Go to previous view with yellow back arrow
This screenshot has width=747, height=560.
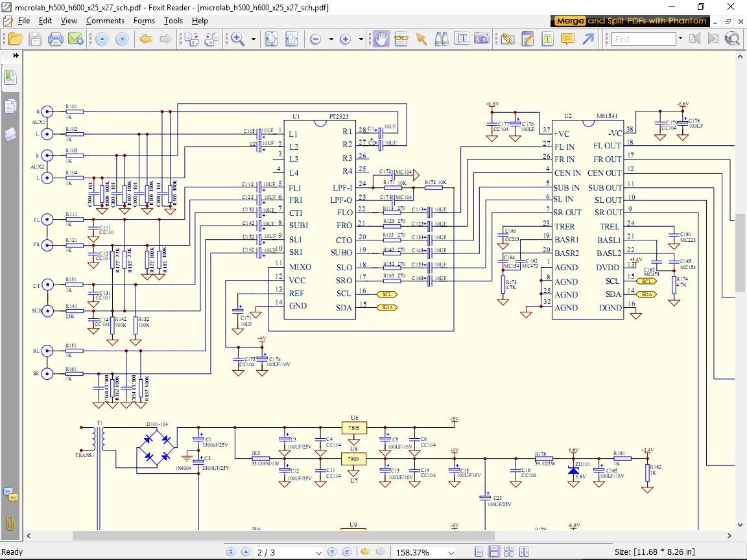[x=146, y=39]
